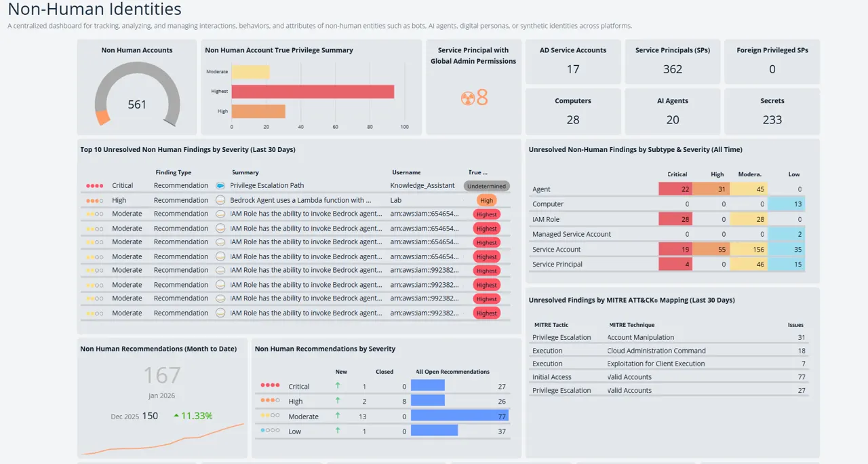Click the orange severity dots in High recommendations row

270,401
